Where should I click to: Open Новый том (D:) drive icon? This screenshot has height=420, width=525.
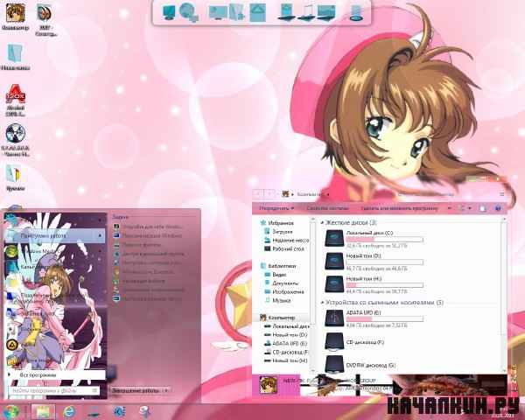[334, 262]
